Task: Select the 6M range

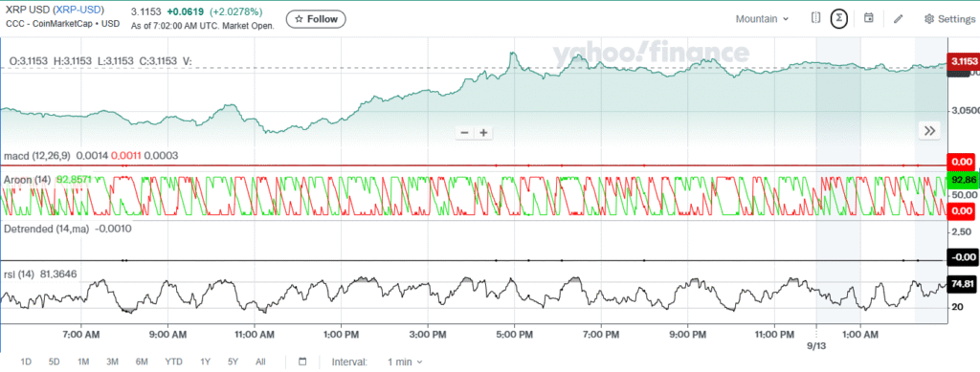Action: pos(142,361)
